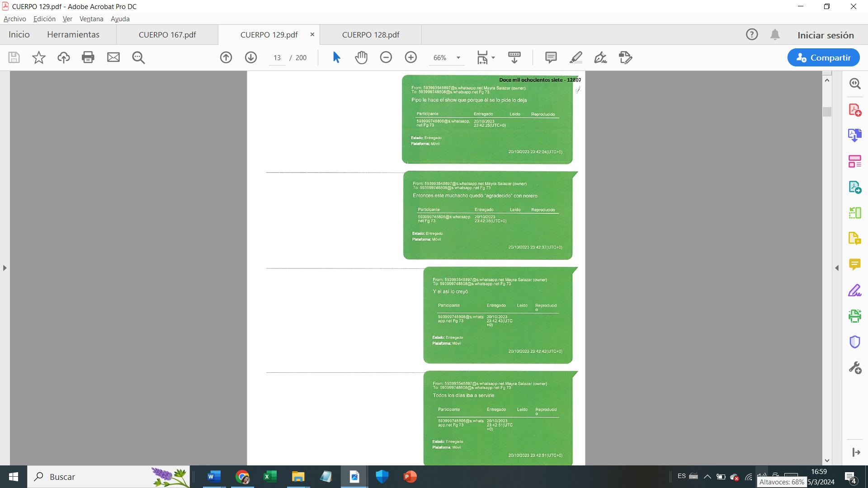
Task: Close the CUERPO 129.pdf tab
Action: coord(312,34)
